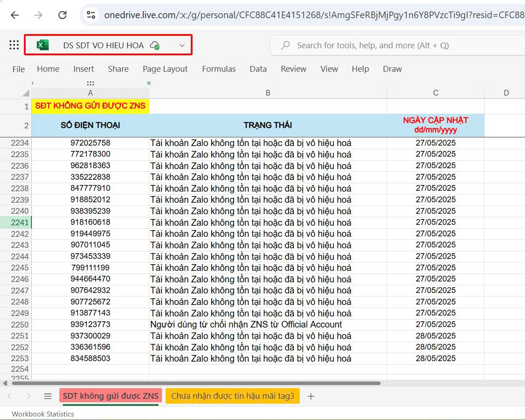525x420 pixels.
Task: Go to the Review tab
Action: click(x=293, y=69)
